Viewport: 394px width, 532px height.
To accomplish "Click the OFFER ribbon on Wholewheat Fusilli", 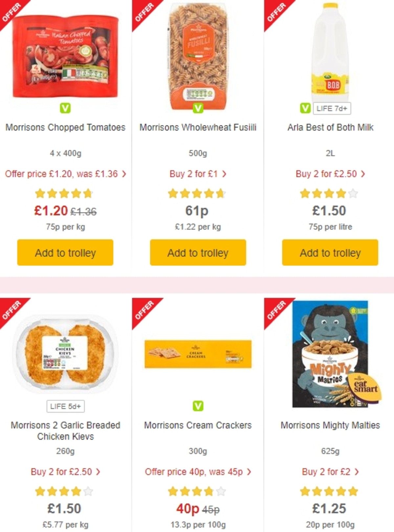I will 144,12.
